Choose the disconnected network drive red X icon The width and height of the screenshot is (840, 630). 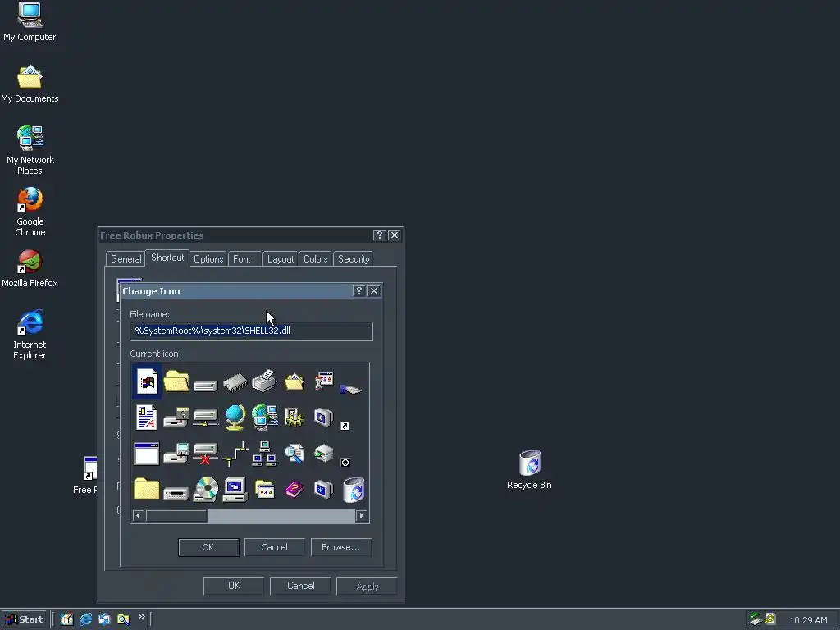click(206, 454)
